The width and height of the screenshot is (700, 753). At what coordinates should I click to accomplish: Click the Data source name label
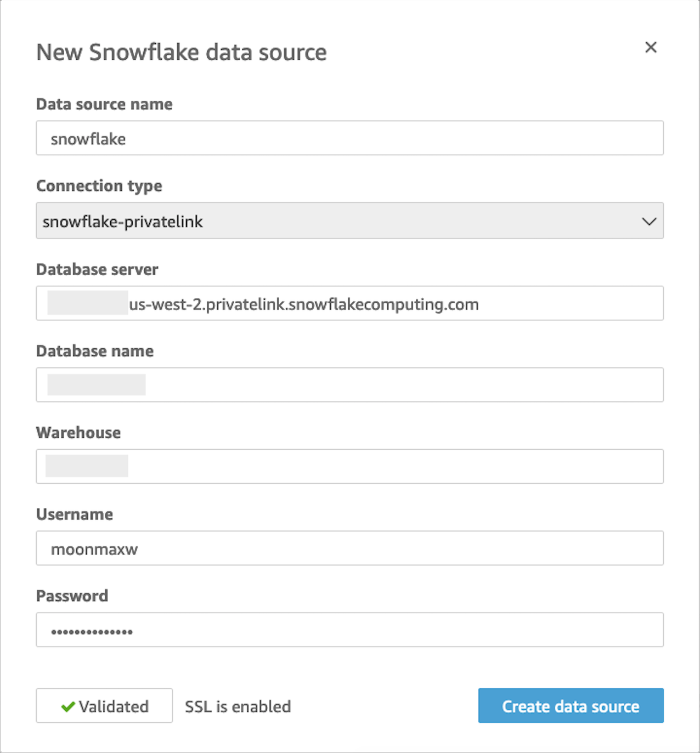[104, 104]
